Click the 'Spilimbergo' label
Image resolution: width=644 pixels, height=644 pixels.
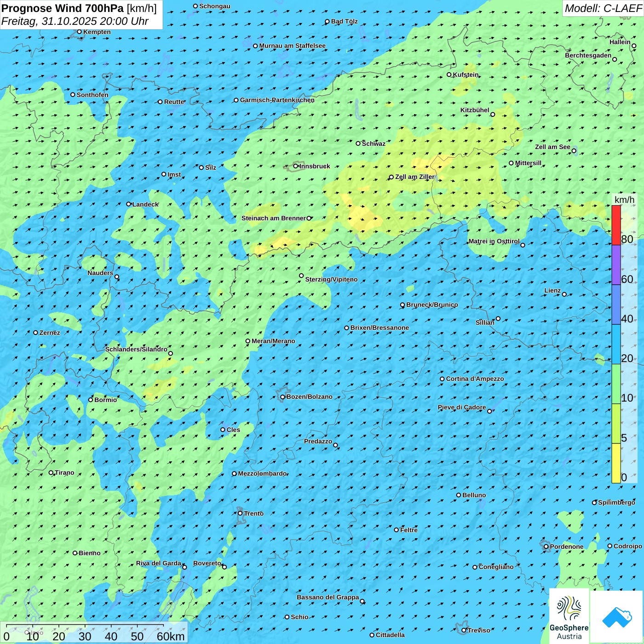click(x=616, y=503)
